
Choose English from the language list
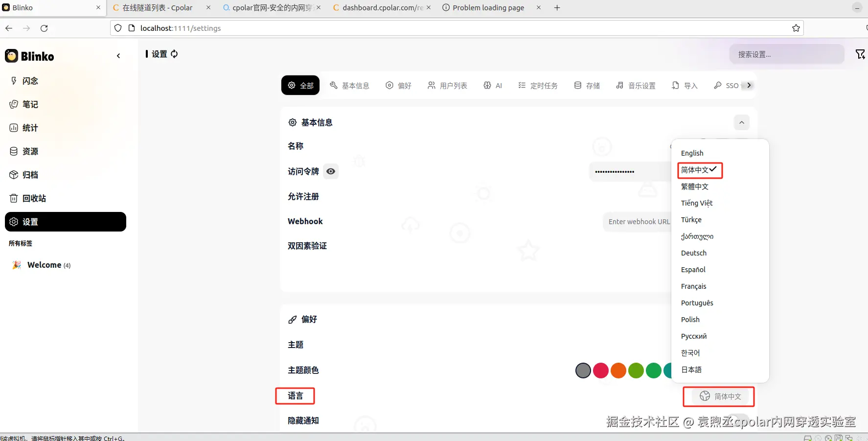(720, 153)
